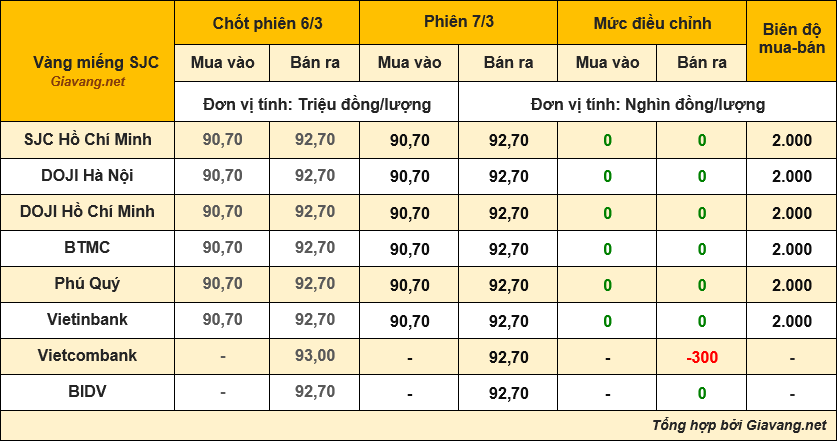Click Vietcombank's 93,00 closing sell price
Screen dimensions: 838x442
(315, 357)
